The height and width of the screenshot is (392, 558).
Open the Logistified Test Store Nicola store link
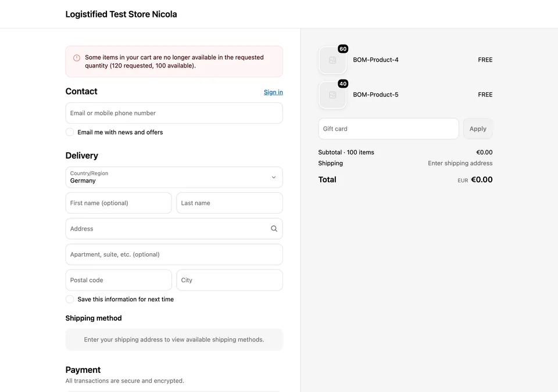(121, 15)
